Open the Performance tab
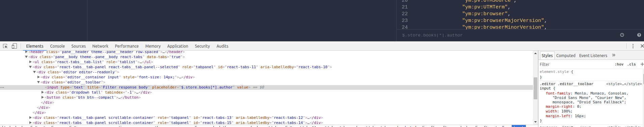Screen dimensions: 644x127 click(x=127, y=46)
